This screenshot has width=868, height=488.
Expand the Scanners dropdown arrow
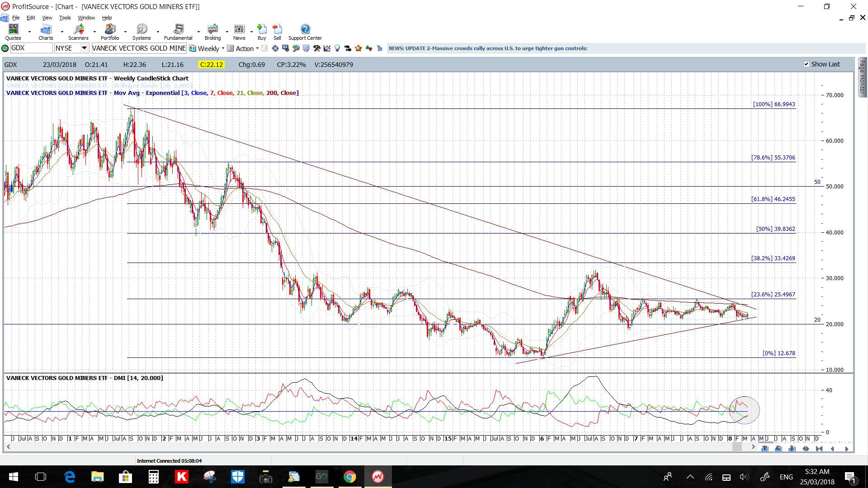[x=94, y=32]
